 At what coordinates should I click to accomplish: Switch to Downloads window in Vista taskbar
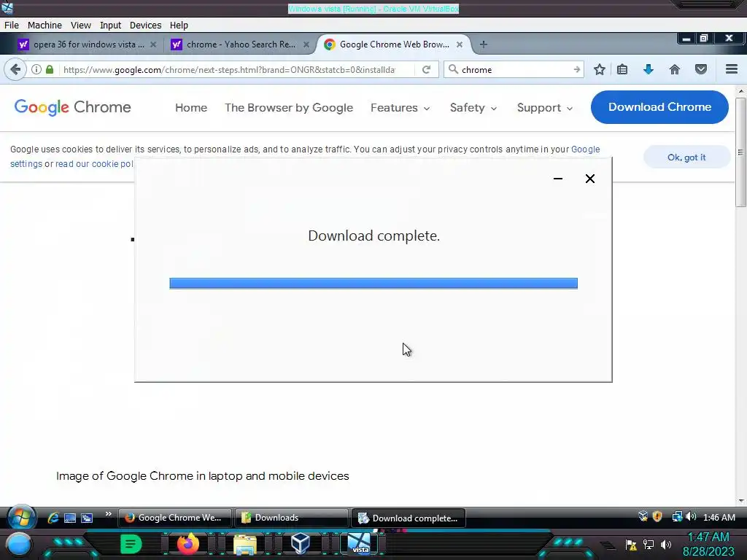291,518
